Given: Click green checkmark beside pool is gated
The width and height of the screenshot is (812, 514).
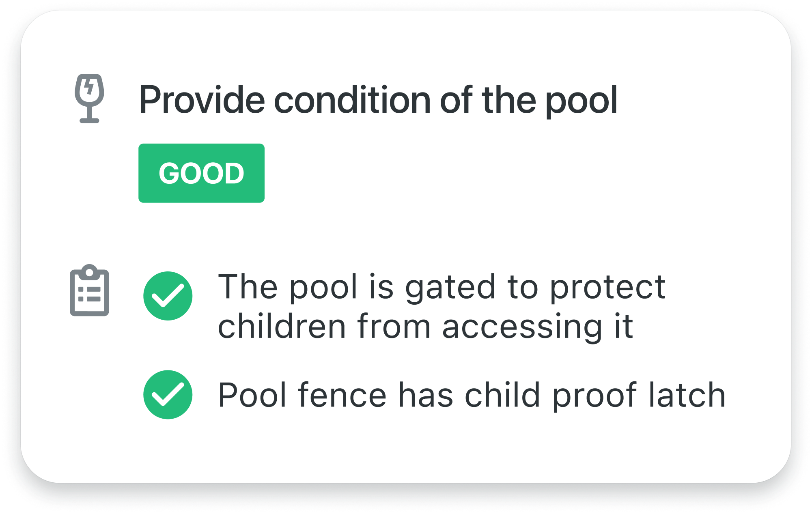Looking at the screenshot, I should (168, 296).
